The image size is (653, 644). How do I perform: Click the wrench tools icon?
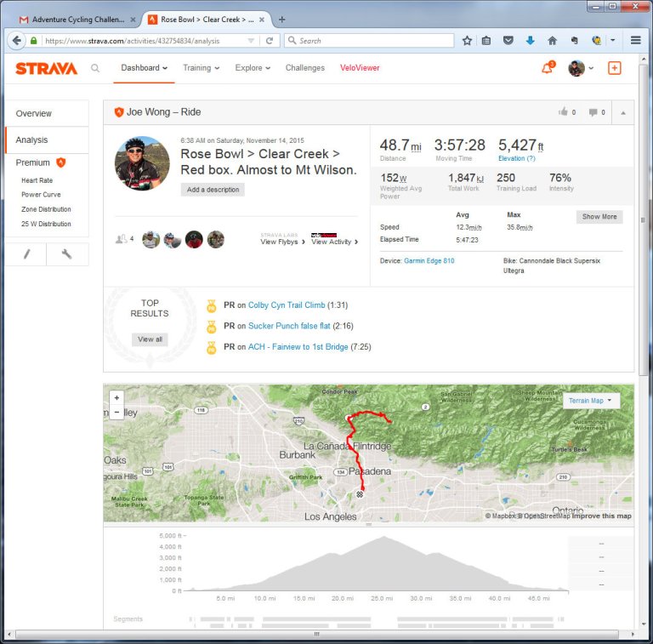coord(66,254)
